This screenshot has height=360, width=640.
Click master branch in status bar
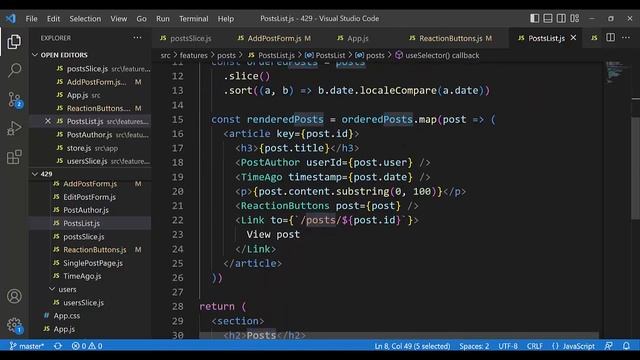pyautogui.click(x=27, y=346)
